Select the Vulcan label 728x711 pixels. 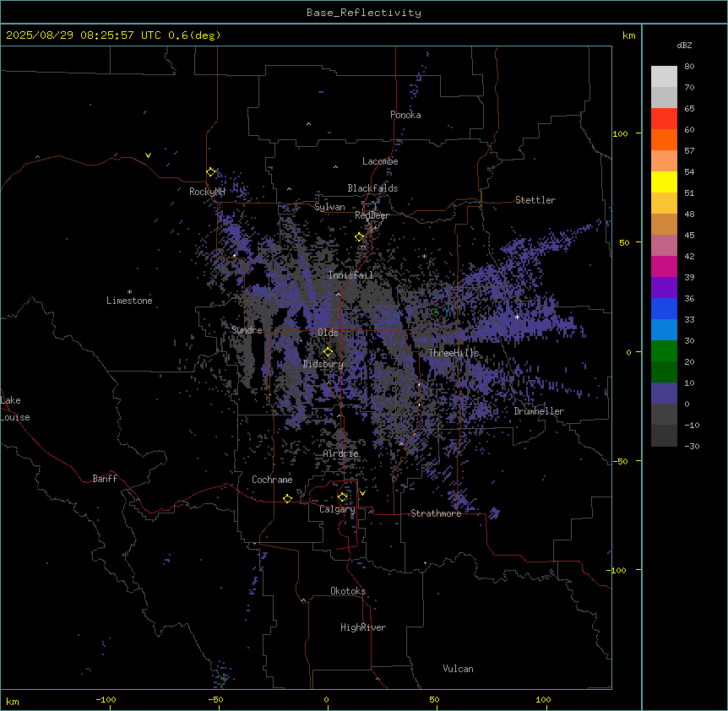coord(458,669)
